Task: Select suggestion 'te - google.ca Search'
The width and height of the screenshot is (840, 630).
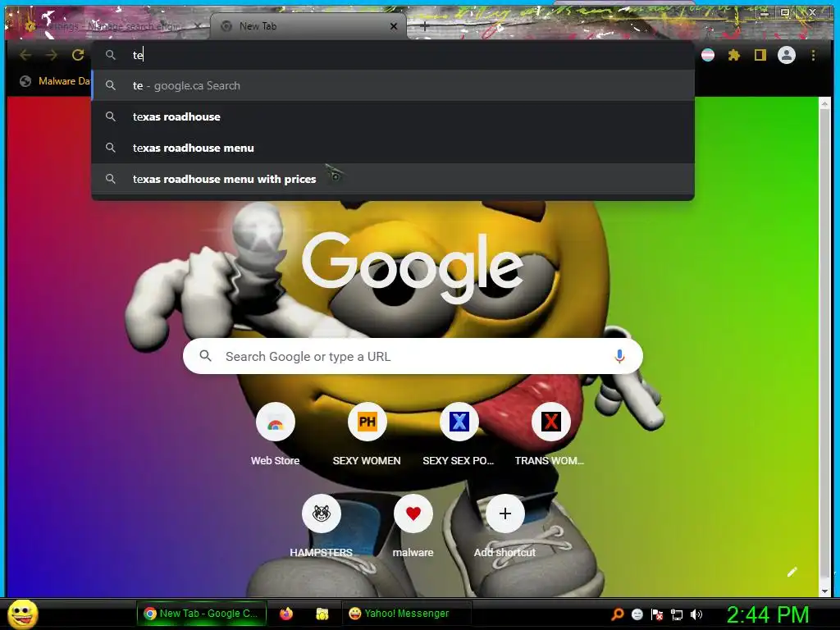Action: click(x=393, y=85)
